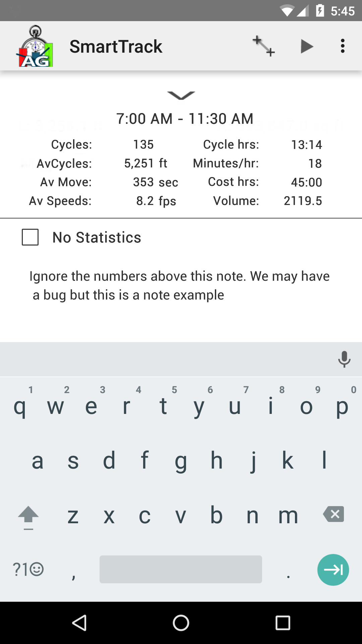The width and height of the screenshot is (362, 644).
Task: Tap the space bar
Action: click(181, 569)
